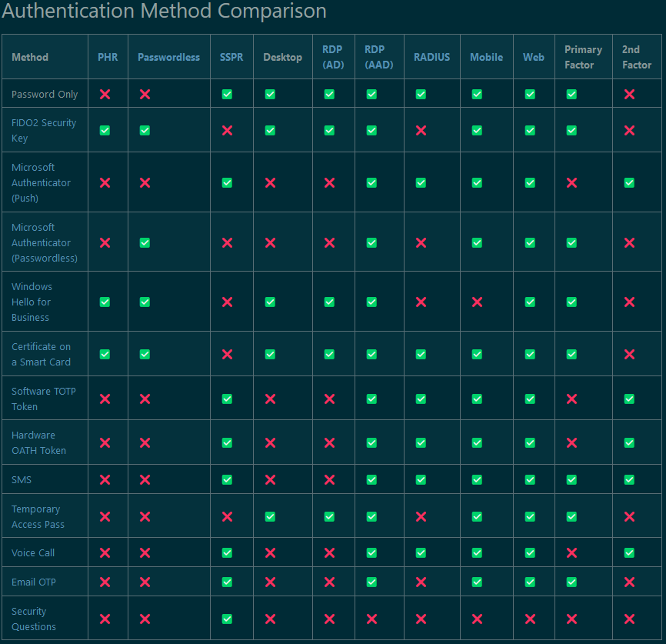Screen dimensions: 666x644
Task: Click the Passwordless column header
Action: click(168, 56)
